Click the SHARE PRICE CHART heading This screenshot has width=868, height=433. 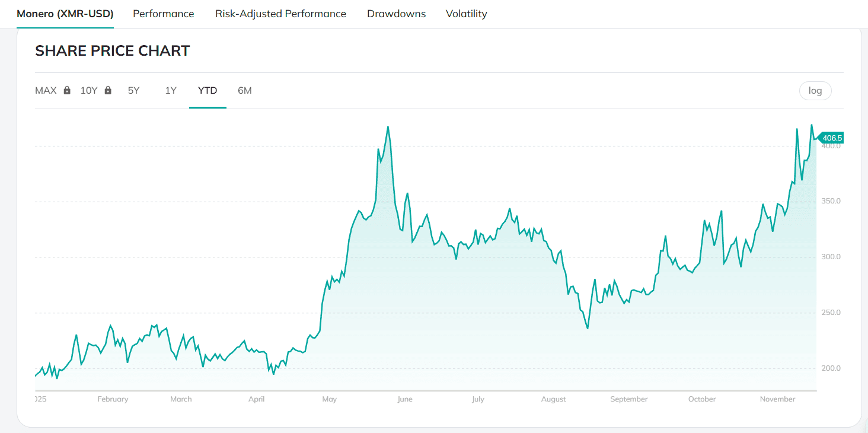tap(112, 50)
